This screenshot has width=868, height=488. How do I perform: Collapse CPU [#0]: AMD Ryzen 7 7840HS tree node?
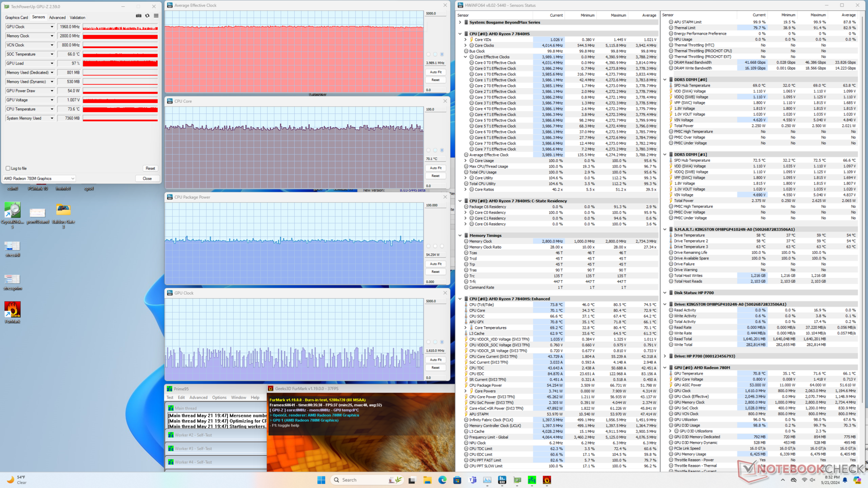460,34
